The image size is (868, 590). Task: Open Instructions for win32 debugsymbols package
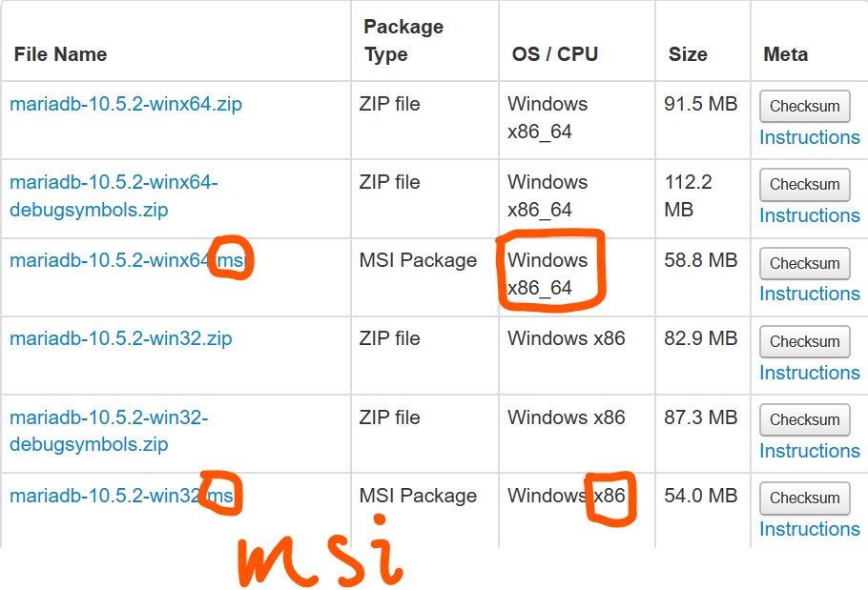[809, 451]
